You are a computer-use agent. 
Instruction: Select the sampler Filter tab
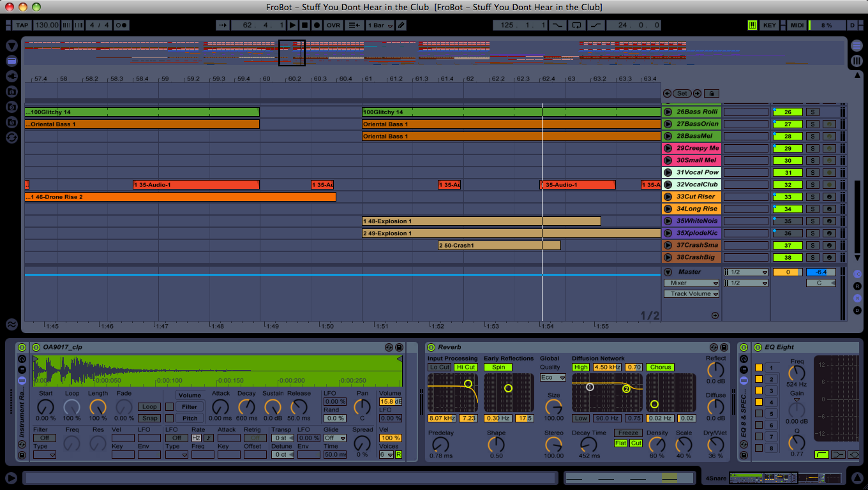(x=189, y=407)
